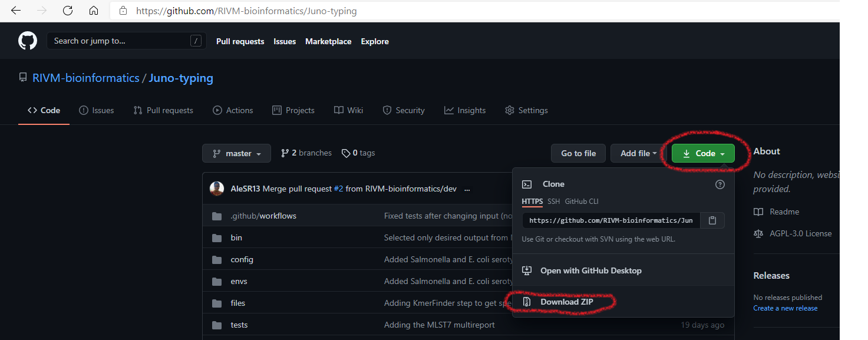
Task: Select the address bar URL field
Action: click(x=474, y=11)
